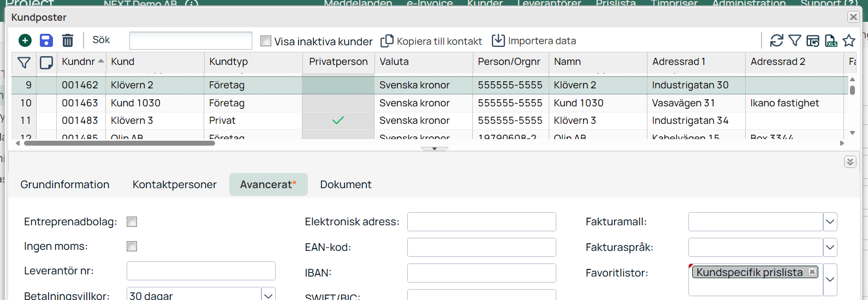Open the column settings table icon
Viewport: 868px width, 300px height.
[813, 40]
